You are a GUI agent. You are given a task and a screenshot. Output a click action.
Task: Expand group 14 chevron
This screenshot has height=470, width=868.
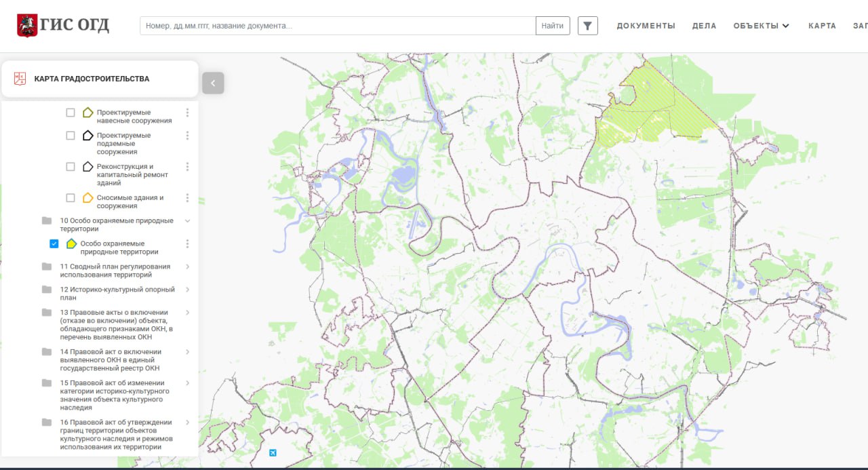click(188, 352)
